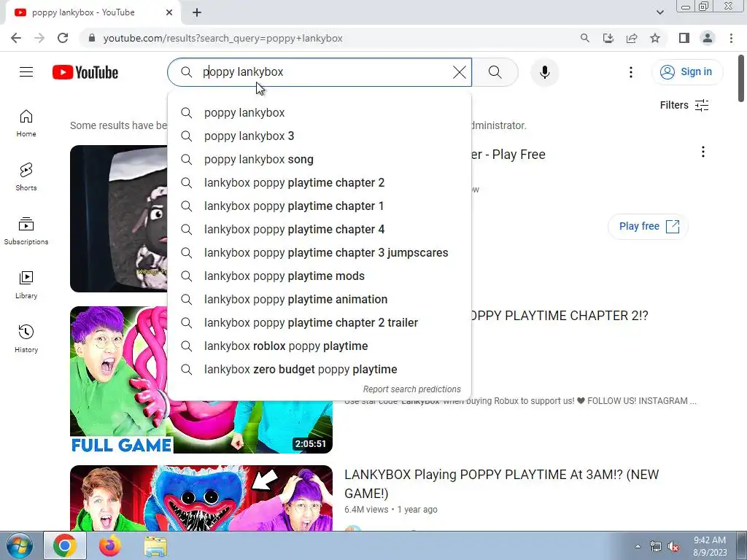Open Chrome profile avatar
The height and width of the screenshot is (560, 747).
click(708, 38)
